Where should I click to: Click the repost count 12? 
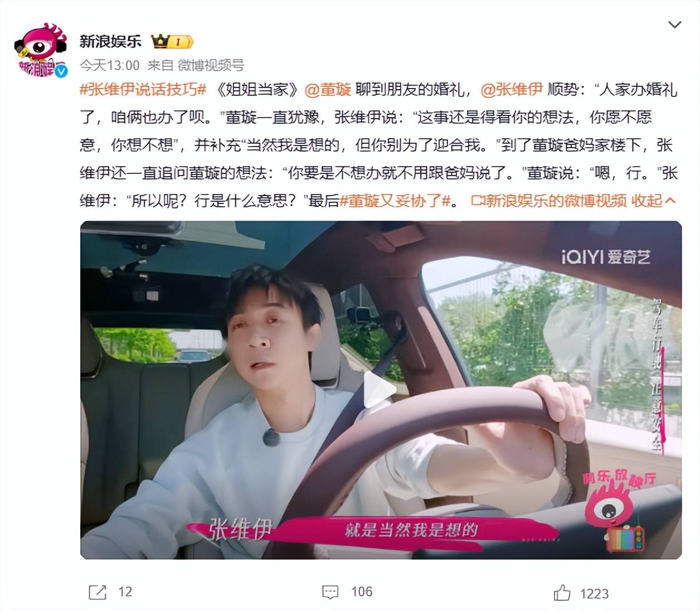click(x=125, y=592)
